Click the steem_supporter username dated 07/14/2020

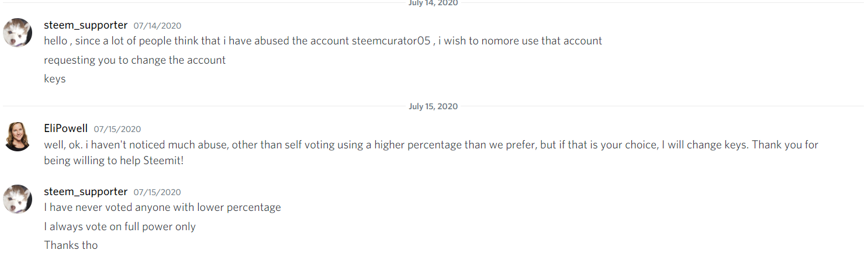85,25
